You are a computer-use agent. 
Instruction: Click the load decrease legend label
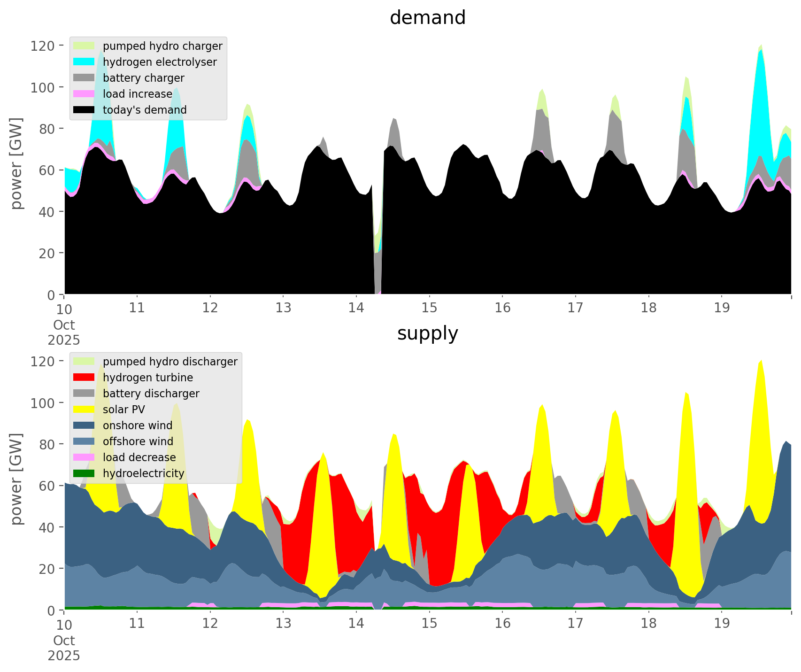click(x=139, y=457)
